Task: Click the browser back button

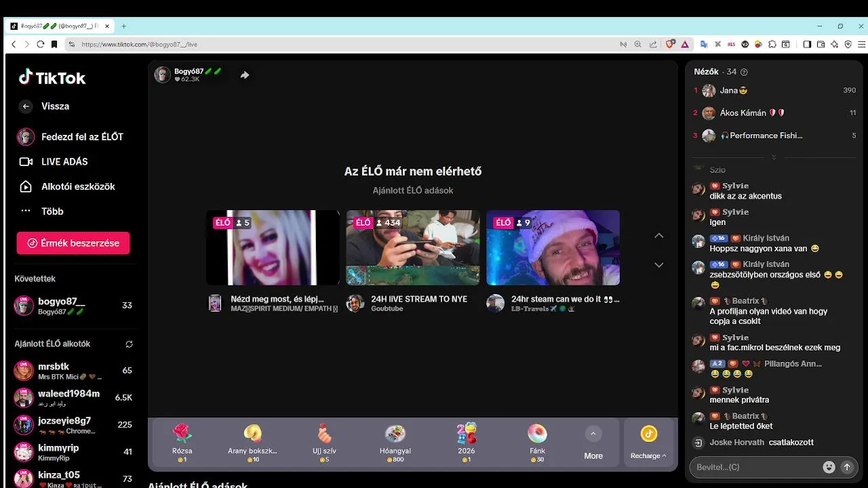Action: (14, 44)
